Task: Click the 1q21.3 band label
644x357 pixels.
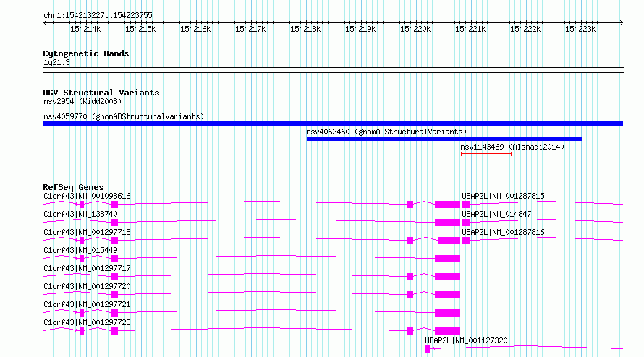Action: [x=56, y=62]
